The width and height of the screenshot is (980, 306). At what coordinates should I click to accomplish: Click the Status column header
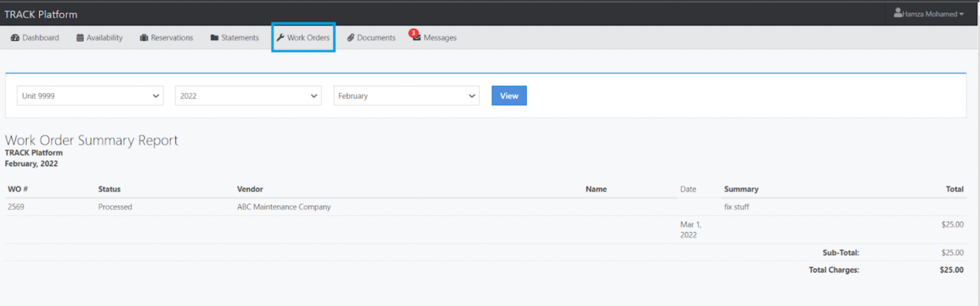(x=110, y=189)
